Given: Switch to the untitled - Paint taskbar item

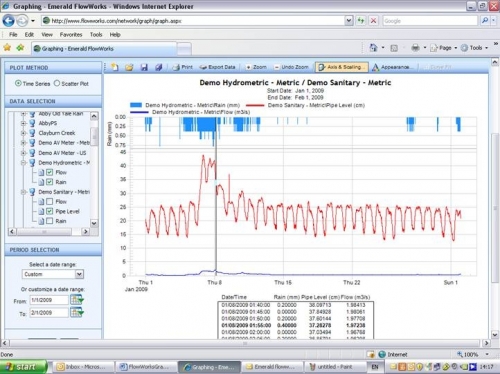Looking at the screenshot, I should pyautogui.click(x=334, y=367).
